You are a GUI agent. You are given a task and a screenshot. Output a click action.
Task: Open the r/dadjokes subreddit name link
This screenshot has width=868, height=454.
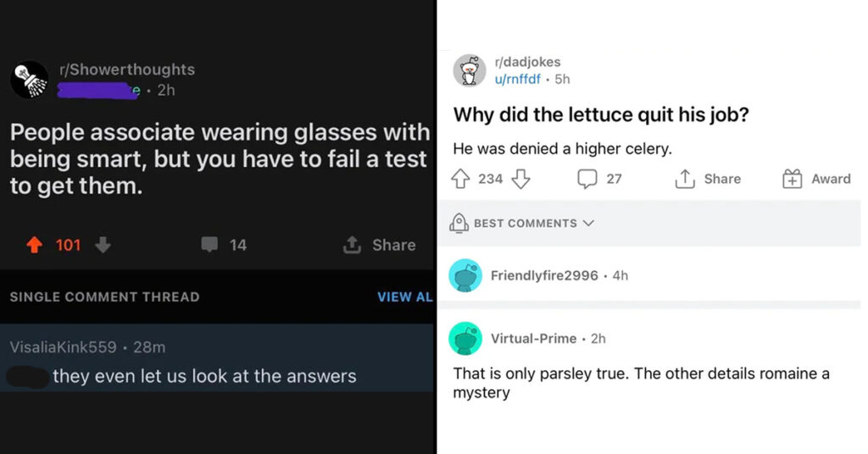[527, 62]
